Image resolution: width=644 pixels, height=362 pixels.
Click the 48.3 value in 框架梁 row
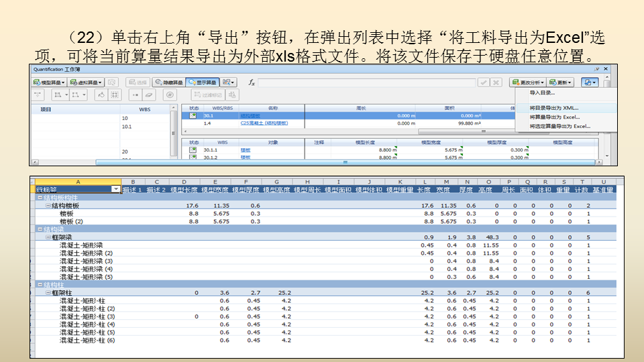pyautogui.click(x=492, y=237)
